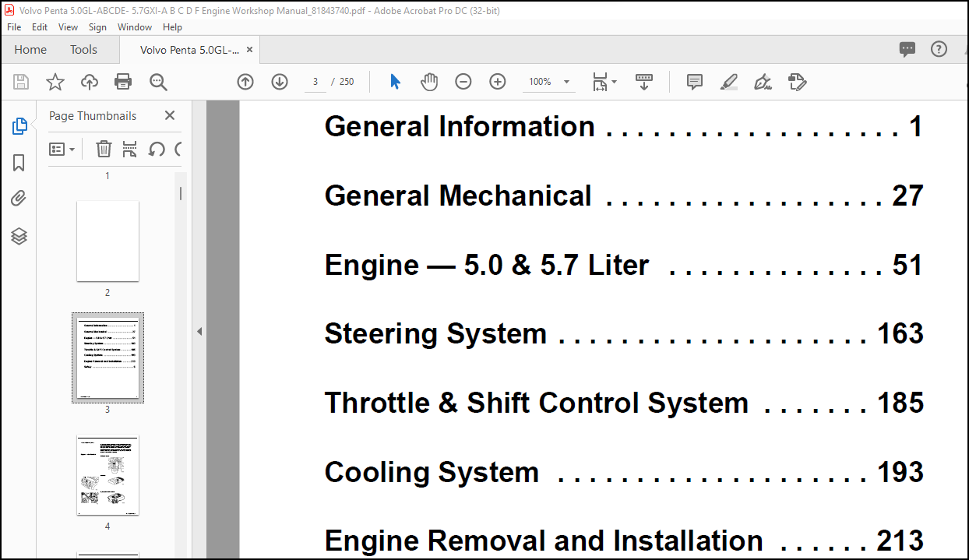Add the document to starred files
This screenshot has height=560, width=969.
pos(55,82)
